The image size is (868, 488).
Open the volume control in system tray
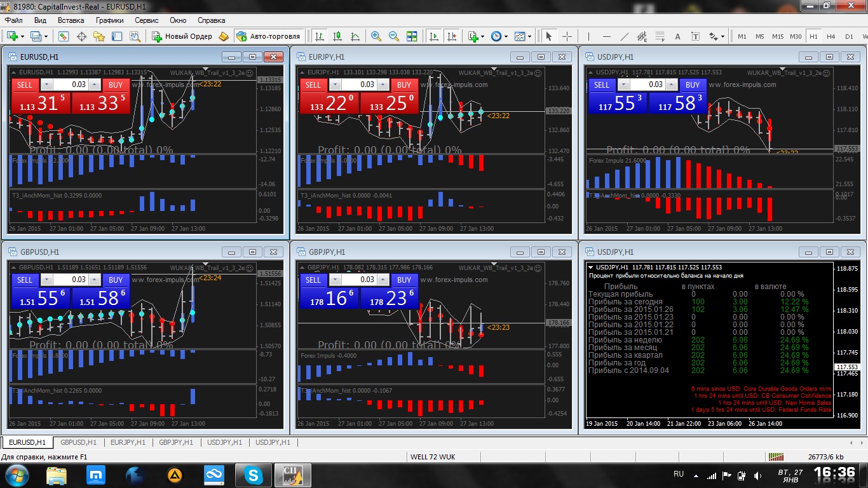[x=757, y=475]
